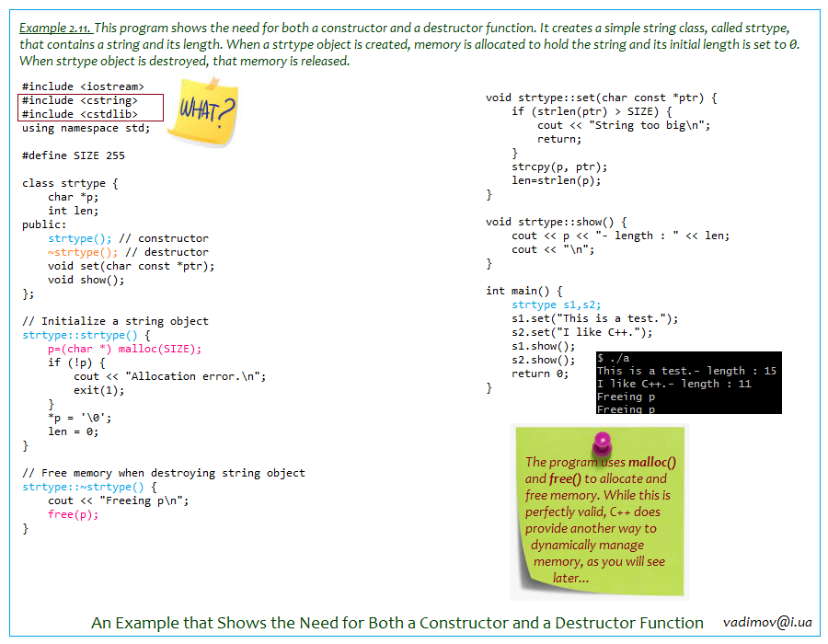Click the underlined 'Example 2.11.' heading
Viewport: 828px width, 644px height.
(x=55, y=28)
